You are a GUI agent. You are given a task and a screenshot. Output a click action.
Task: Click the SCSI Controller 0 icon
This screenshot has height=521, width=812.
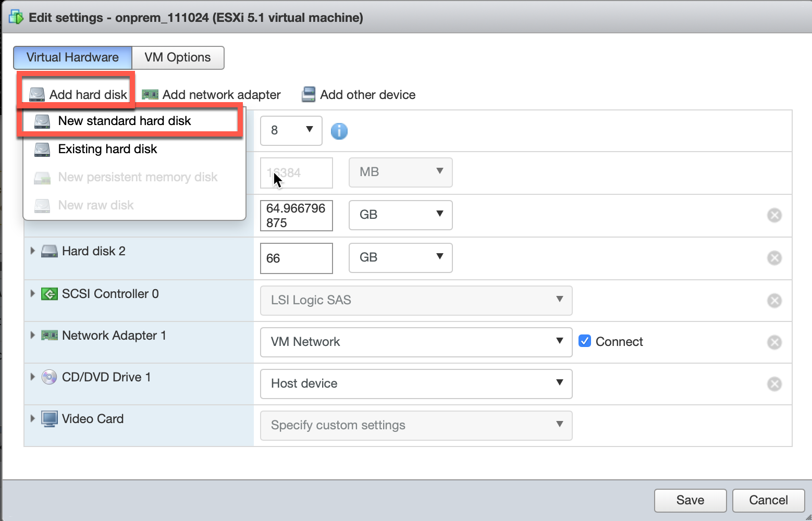point(50,294)
